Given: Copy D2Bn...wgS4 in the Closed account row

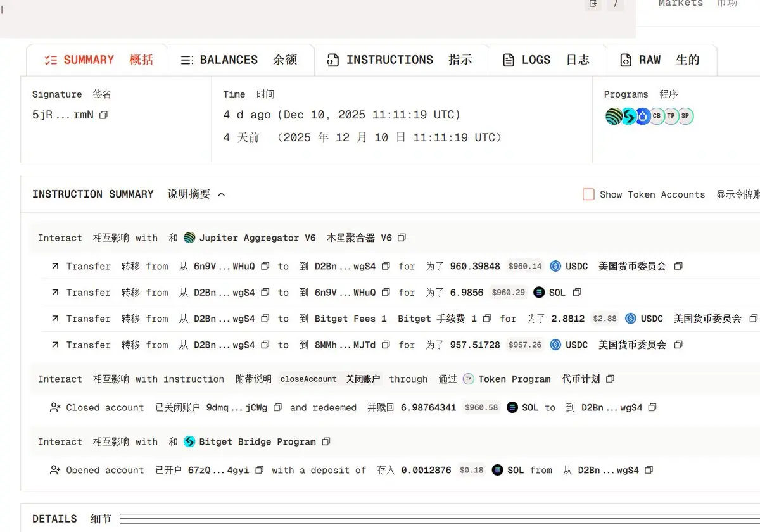Looking at the screenshot, I should 652,408.
